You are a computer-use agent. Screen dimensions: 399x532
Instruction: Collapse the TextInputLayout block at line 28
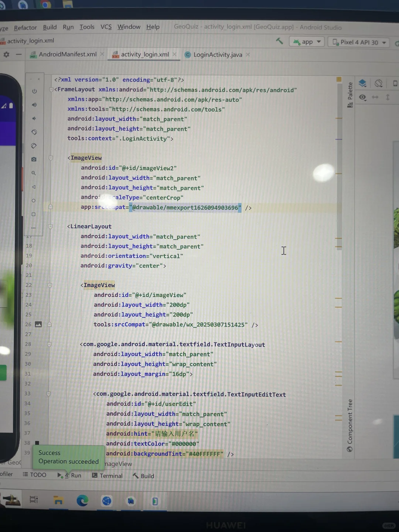(x=49, y=344)
